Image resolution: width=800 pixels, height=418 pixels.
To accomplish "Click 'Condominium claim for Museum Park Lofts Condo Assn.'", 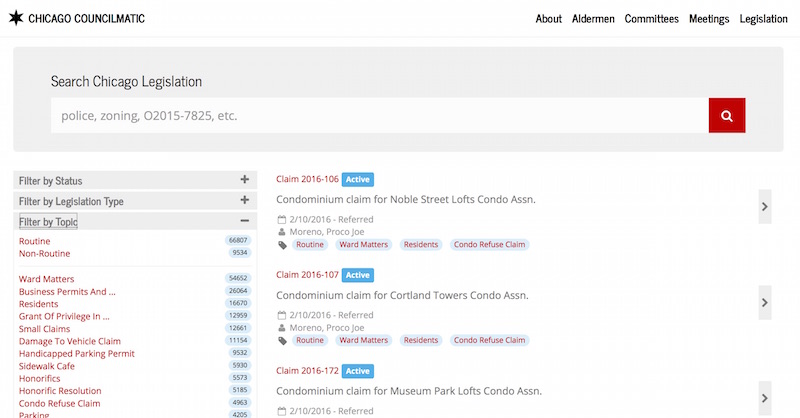I will pyautogui.click(x=409, y=391).
